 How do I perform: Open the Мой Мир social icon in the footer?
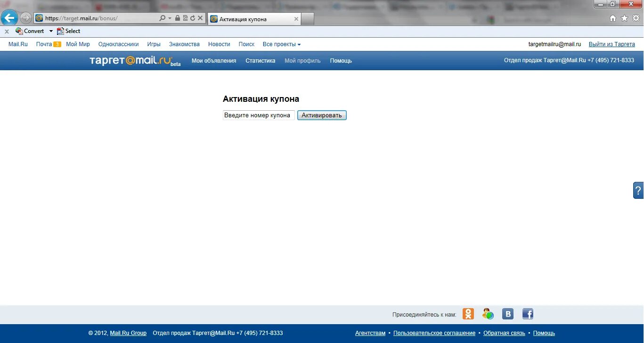point(488,314)
